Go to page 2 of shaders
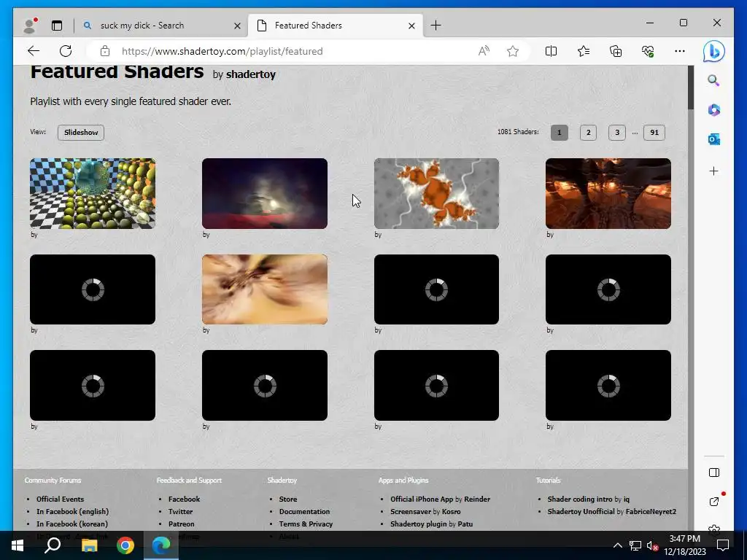Screen dimensions: 747x560 (588, 133)
